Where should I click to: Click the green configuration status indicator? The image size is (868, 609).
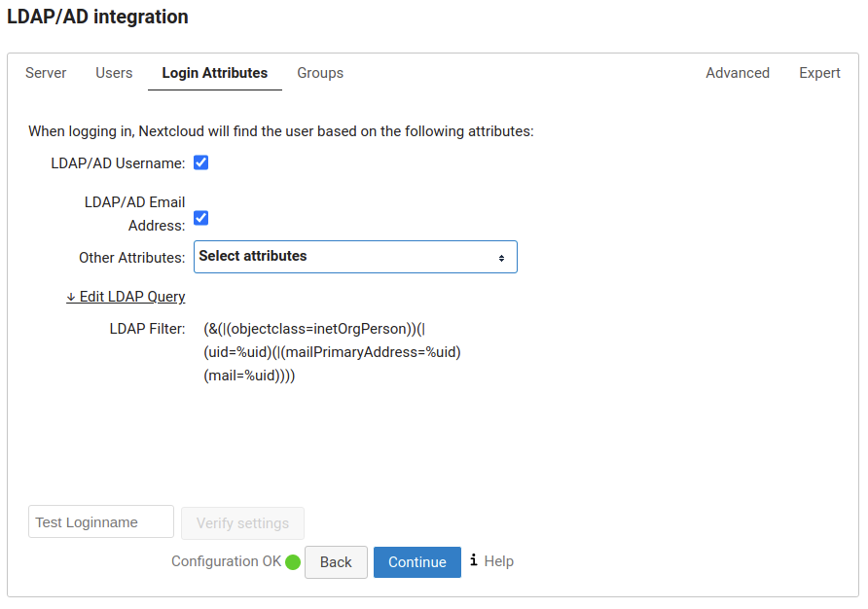pos(293,562)
